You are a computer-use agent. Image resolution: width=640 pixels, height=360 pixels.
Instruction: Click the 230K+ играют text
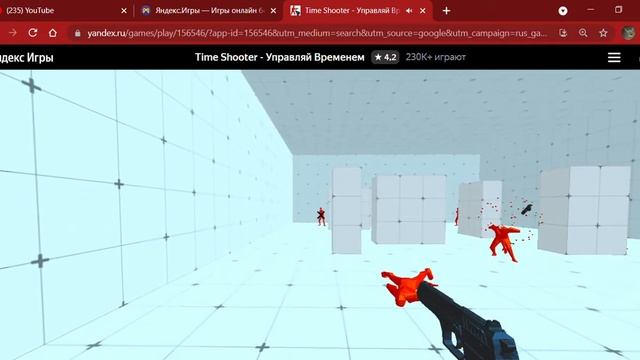436,57
